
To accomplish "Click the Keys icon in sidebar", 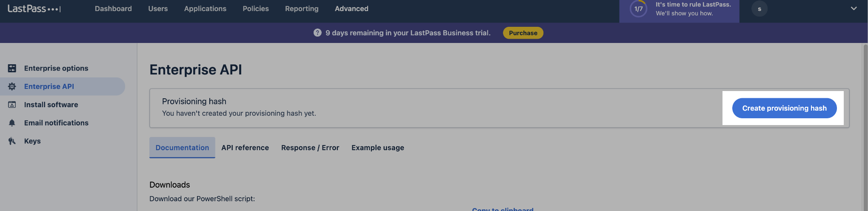I will click(12, 141).
